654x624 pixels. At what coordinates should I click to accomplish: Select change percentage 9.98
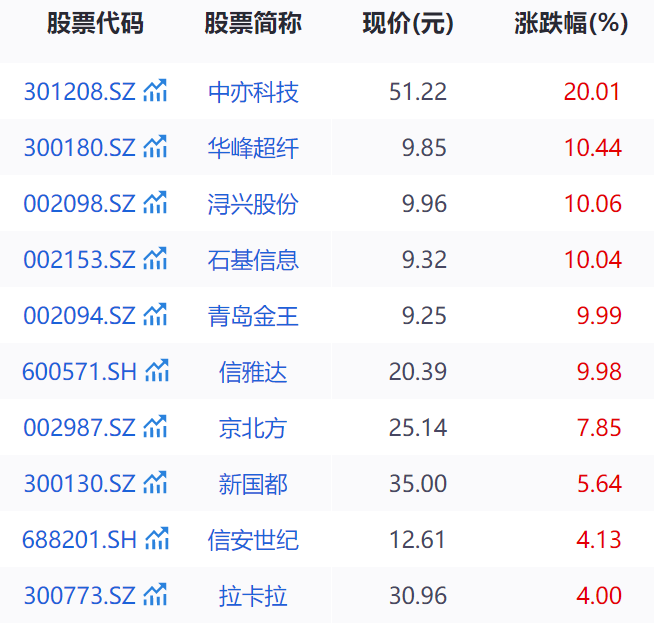(599, 372)
